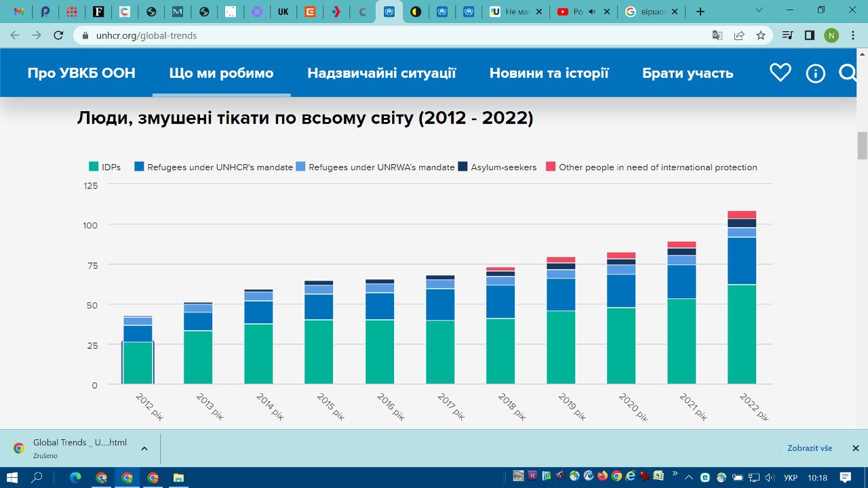The height and width of the screenshot is (488, 868).
Task: Click the Google Translate icon in address bar
Action: pos(717,35)
